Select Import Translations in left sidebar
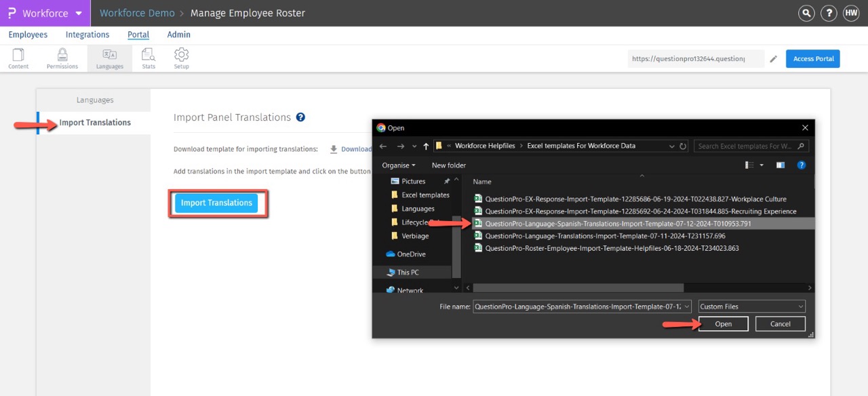This screenshot has width=868, height=396. (95, 123)
